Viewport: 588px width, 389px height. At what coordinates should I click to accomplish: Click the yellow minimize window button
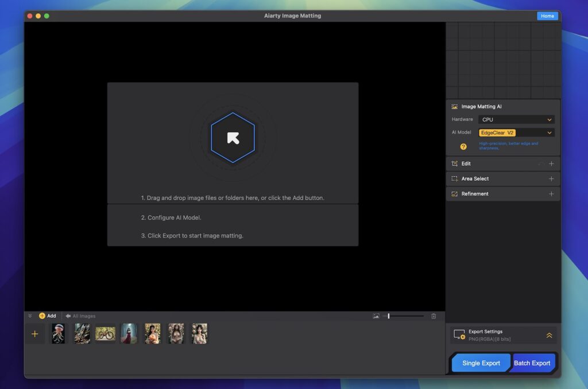38,15
